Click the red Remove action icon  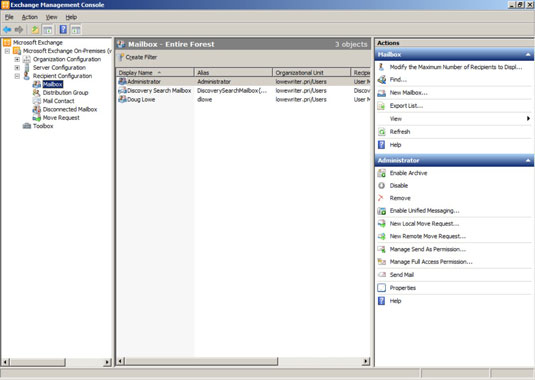381,198
